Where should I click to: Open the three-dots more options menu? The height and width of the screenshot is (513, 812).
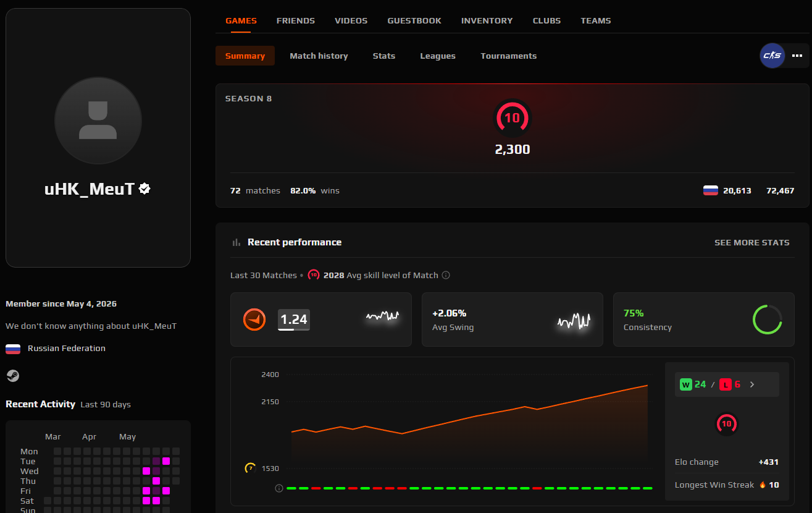click(x=797, y=56)
